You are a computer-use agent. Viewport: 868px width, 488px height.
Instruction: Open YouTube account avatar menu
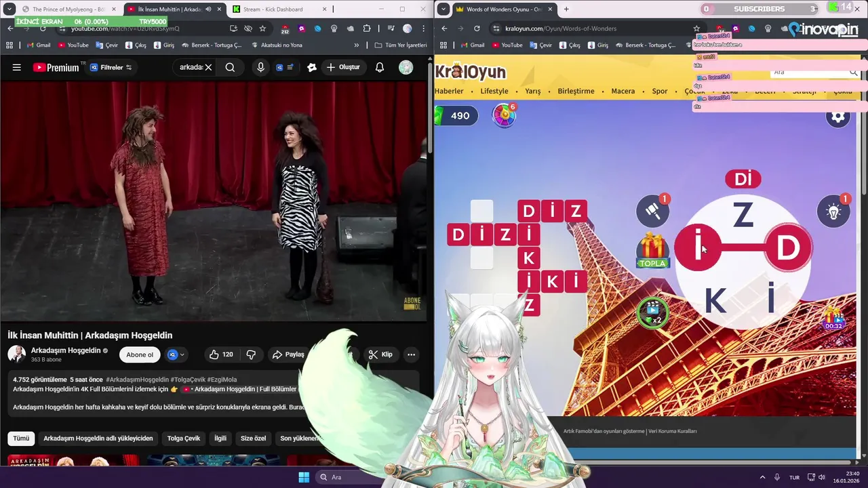tap(406, 67)
